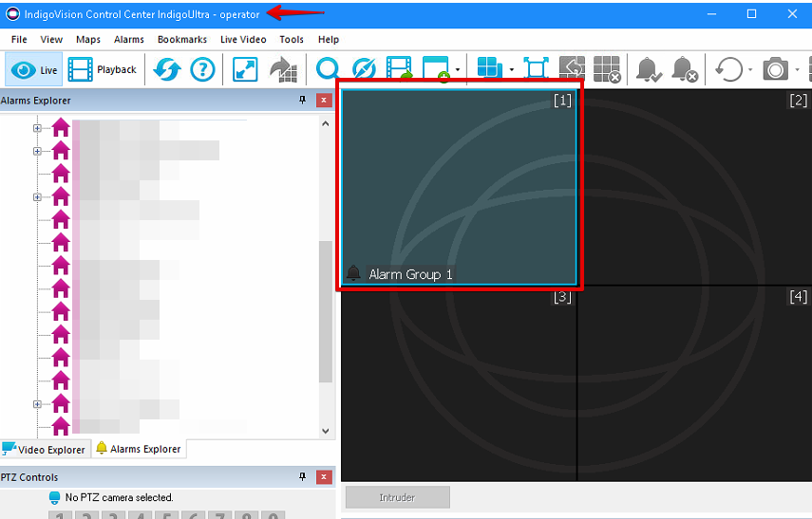Click the Alarms Explorer scrollbar up arrow
Image resolution: width=812 pixels, height=519 pixels.
point(325,123)
